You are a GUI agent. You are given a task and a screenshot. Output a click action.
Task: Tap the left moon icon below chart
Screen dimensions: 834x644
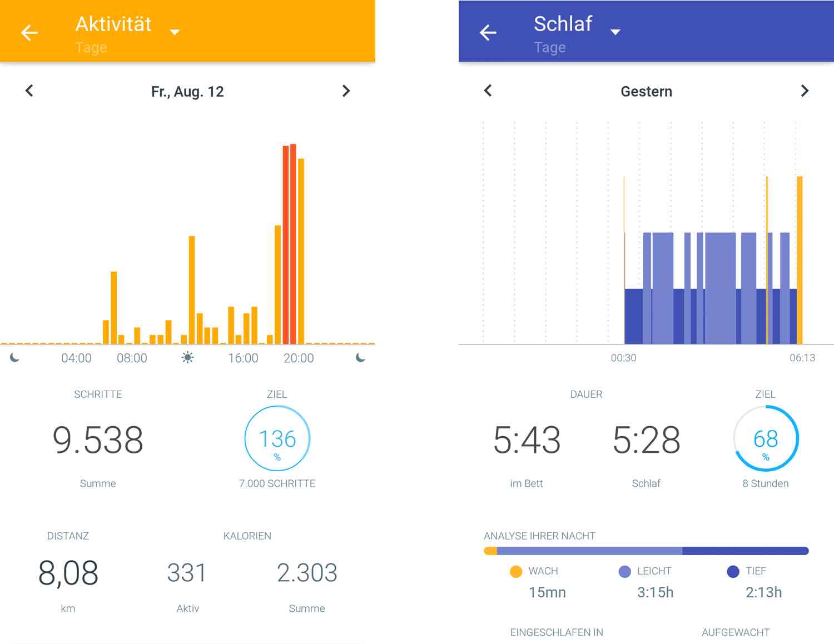(15, 358)
